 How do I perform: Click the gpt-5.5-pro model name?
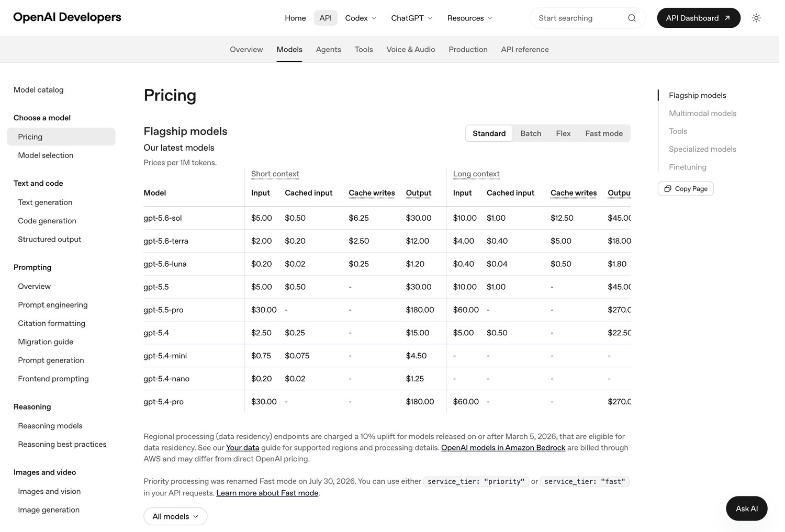(163, 310)
